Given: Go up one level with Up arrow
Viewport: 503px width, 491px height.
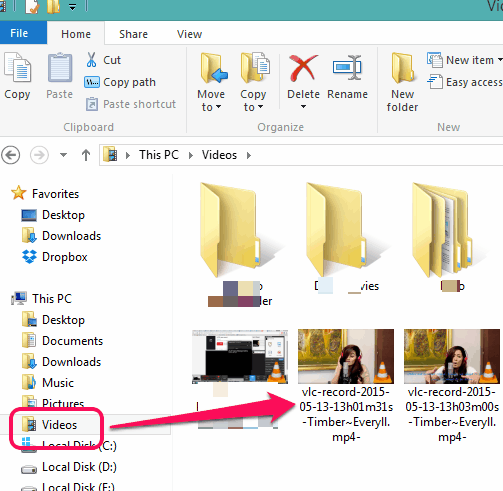Looking at the screenshot, I should pyautogui.click(x=86, y=155).
